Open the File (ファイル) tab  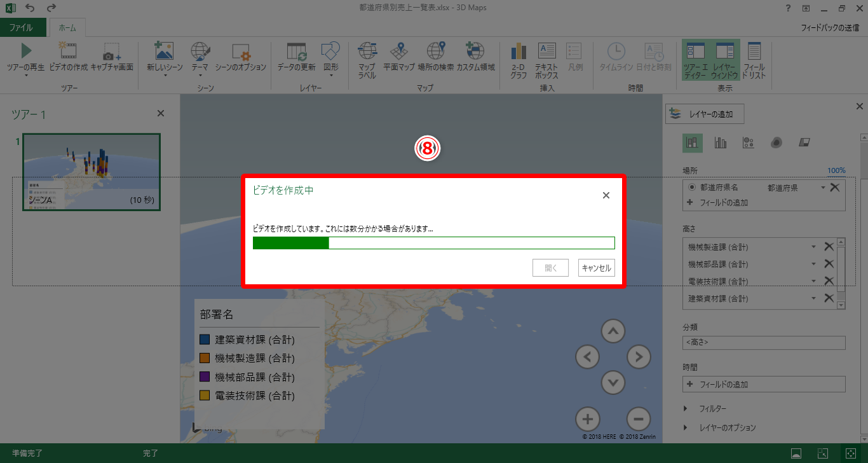[x=23, y=28]
